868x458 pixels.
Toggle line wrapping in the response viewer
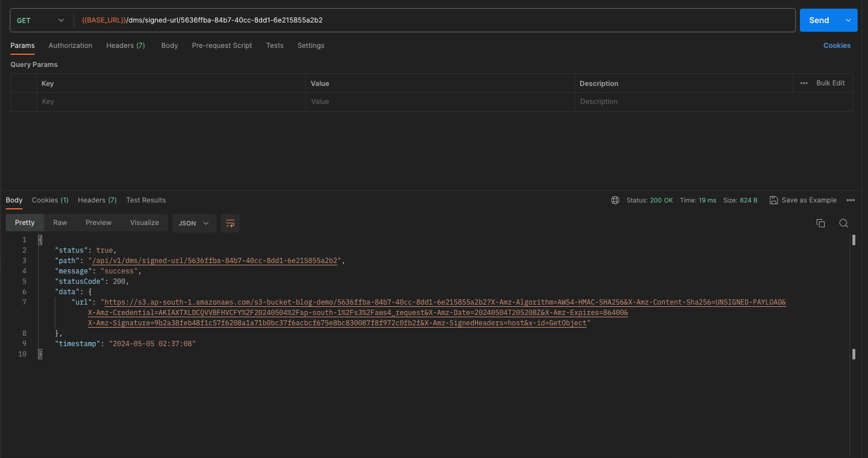[230, 223]
